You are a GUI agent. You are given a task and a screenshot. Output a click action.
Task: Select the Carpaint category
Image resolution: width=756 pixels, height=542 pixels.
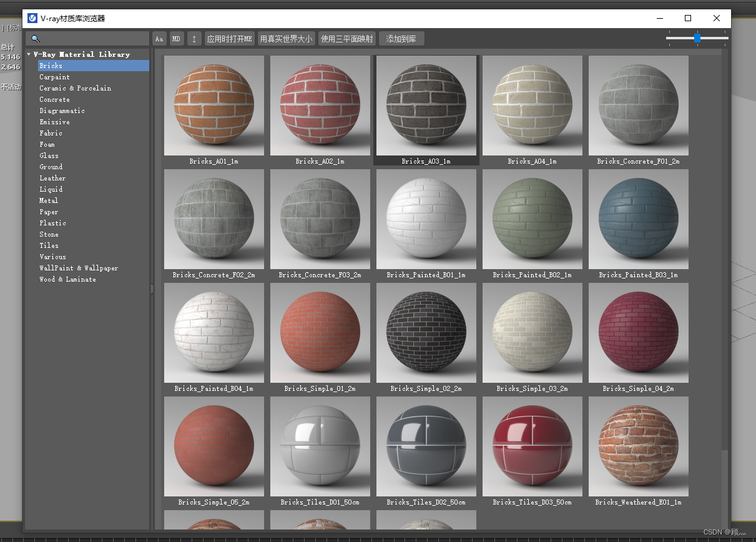point(54,77)
